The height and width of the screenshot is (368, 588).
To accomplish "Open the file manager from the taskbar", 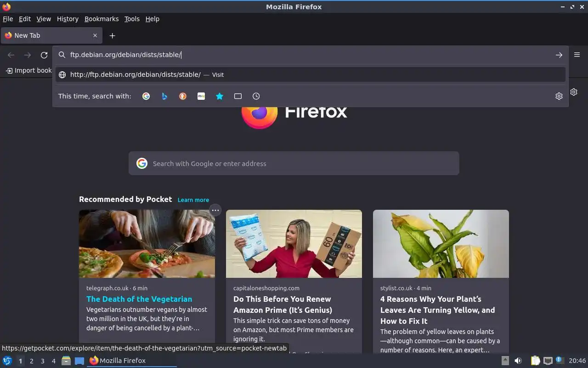I will coord(66,361).
